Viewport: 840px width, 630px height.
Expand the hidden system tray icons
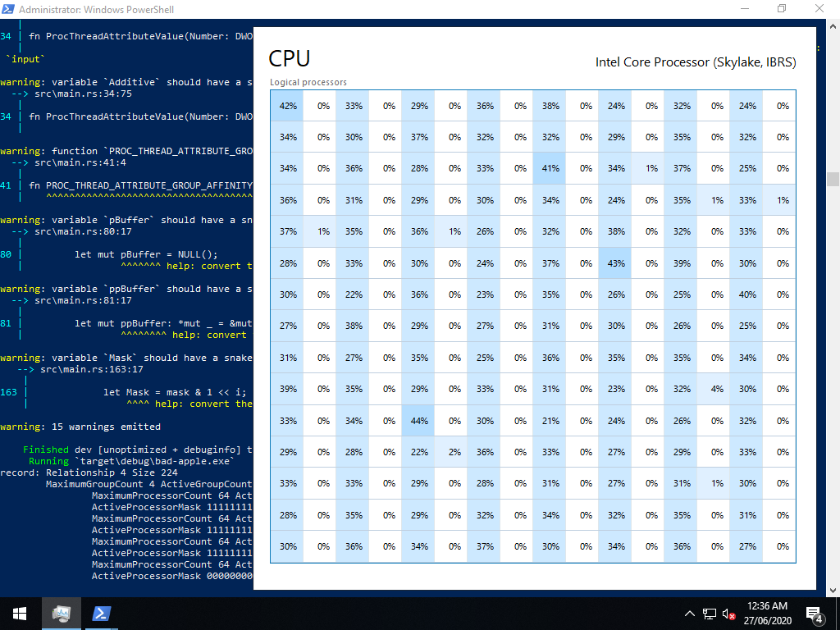691,614
